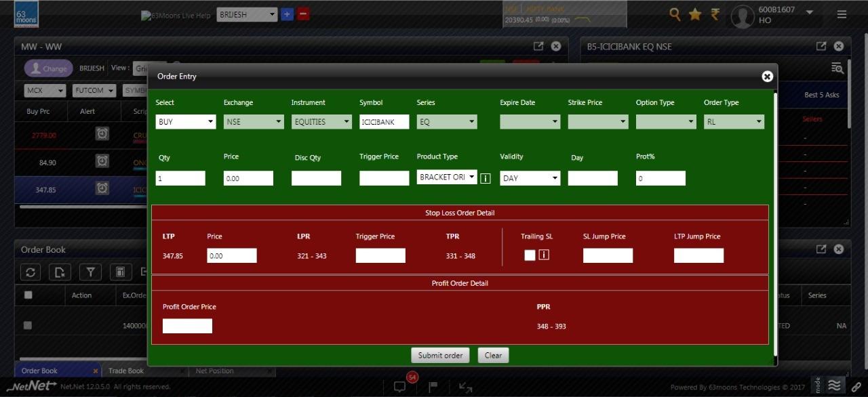868x397 pixels.
Task: Click the user profile avatar
Action: point(743,16)
